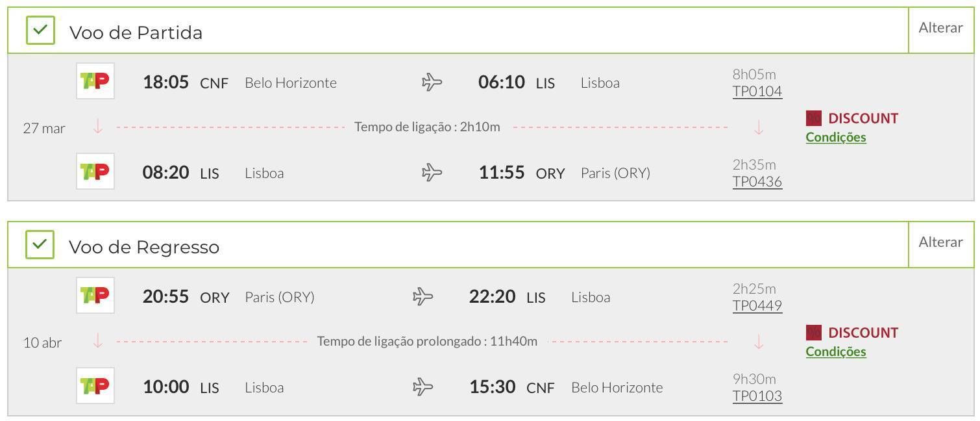
Task: Open flight number TP0449 details
Action: 757,306
